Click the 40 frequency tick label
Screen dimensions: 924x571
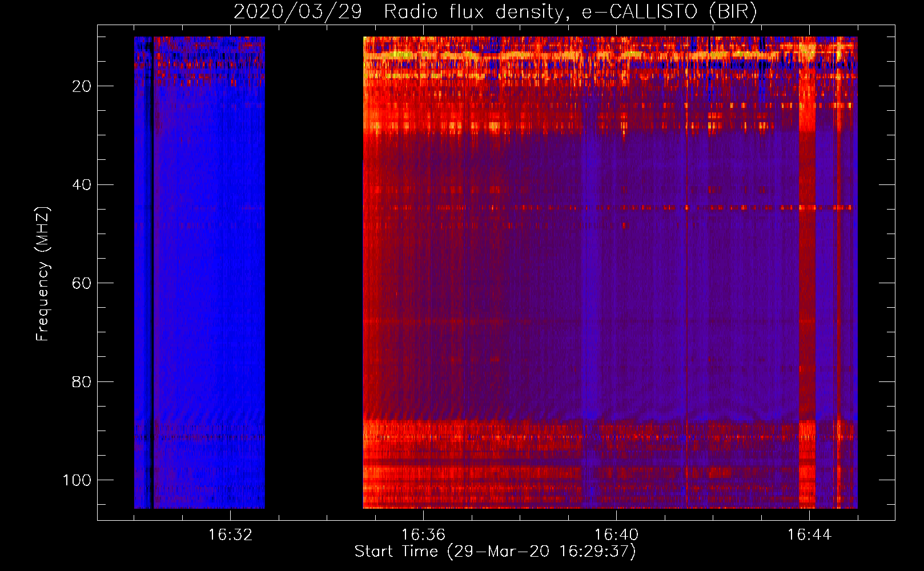pyautogui.click(x=82, y=184)
